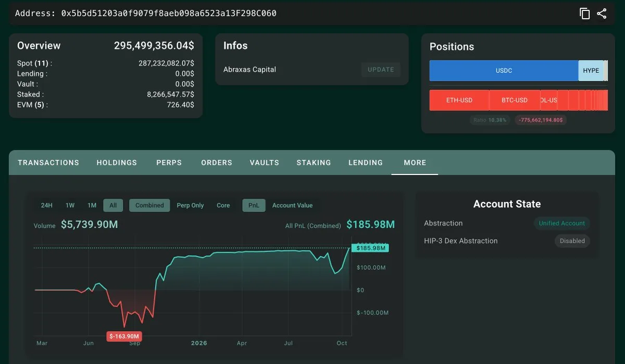This screenshot has height=364, width=625.
Task: Open the Lending tab
Action: pyautogui.click(x=366, y=162)
